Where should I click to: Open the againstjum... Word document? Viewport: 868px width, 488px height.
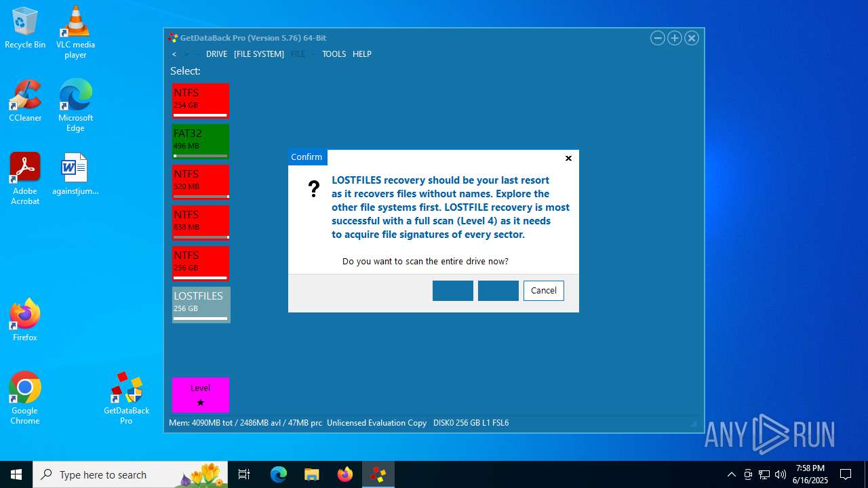coord(75,174)
